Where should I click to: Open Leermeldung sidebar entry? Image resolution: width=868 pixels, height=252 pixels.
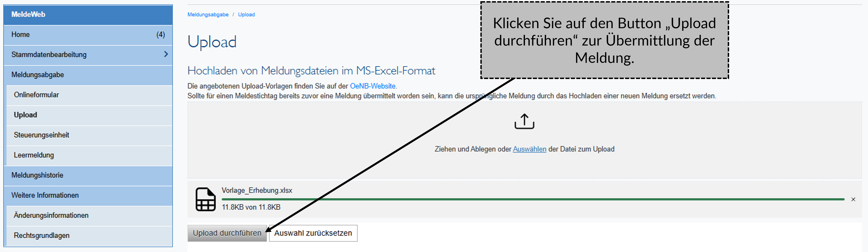pos(34,155)
